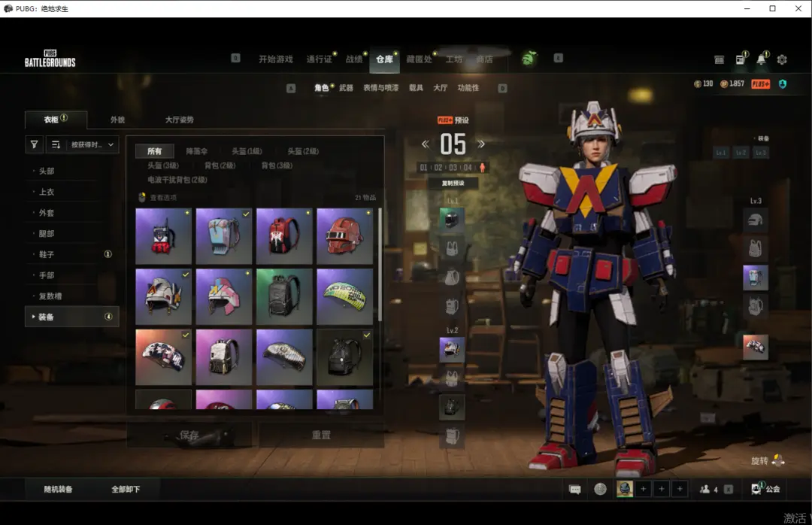Switch to the 外貌 tab
812x525 pixels.
pyautogui.click(x=117, y=120)
